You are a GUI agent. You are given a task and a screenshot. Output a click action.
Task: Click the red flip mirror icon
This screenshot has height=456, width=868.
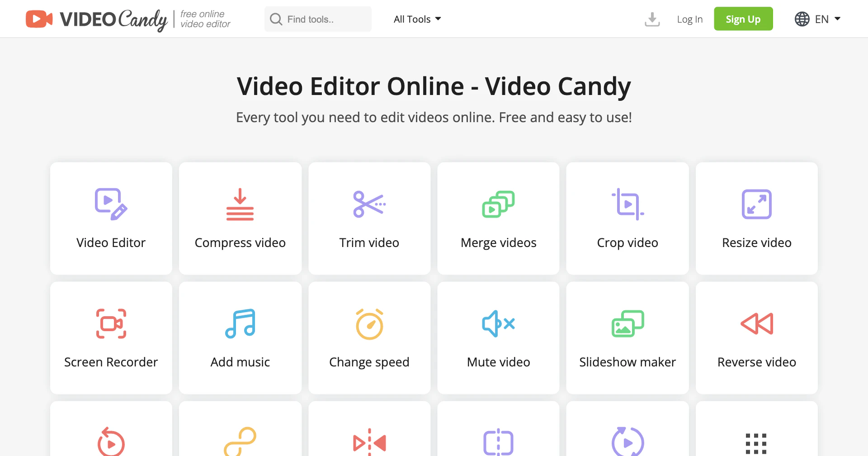tap(369, 442)
